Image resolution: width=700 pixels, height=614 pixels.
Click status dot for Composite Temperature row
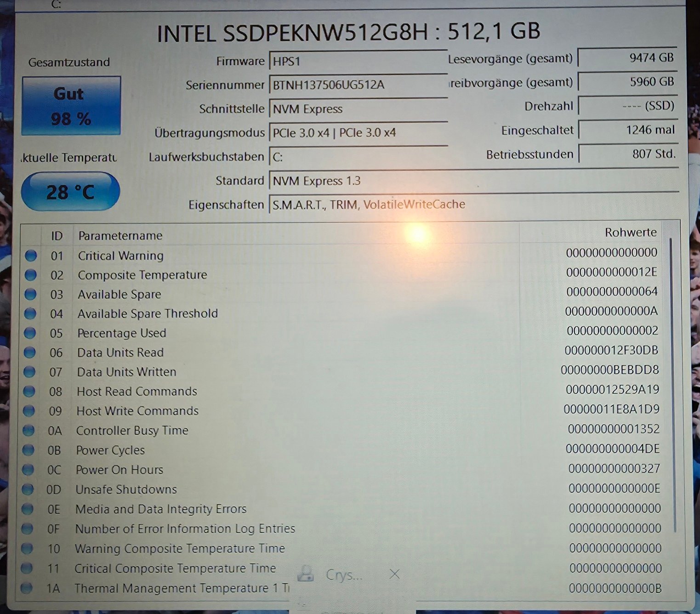tap(30, 275)
